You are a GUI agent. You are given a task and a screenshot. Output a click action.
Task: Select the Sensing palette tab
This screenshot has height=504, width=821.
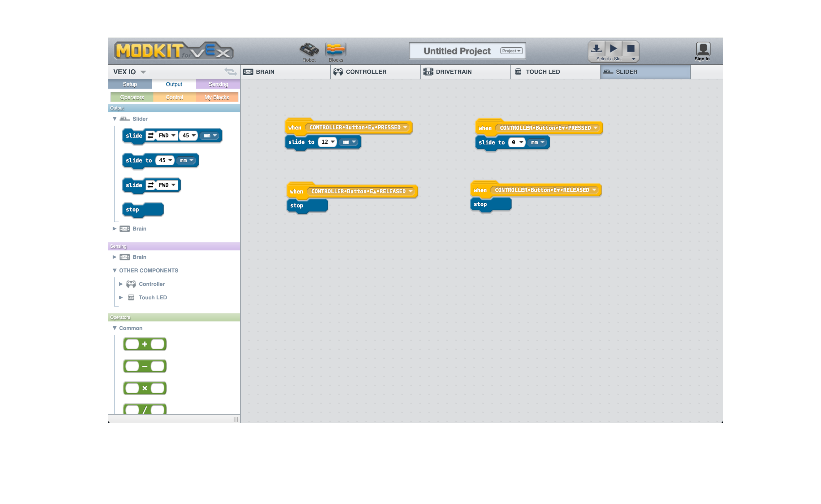point(218,84)
